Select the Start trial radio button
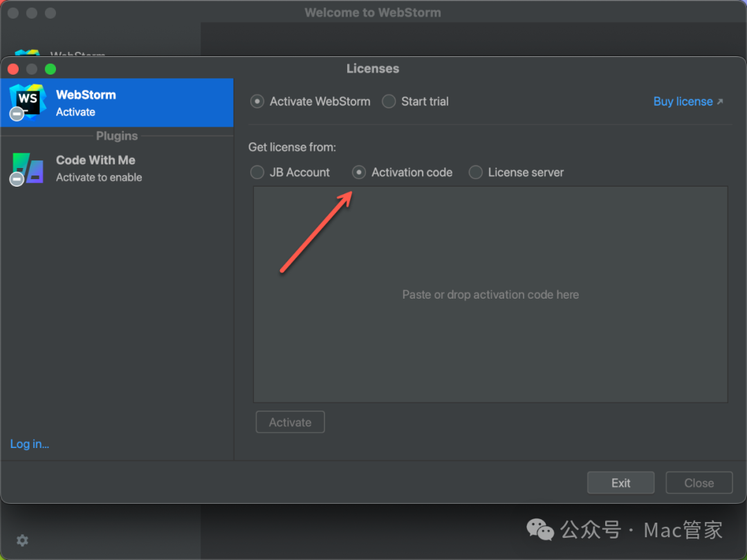The height and width of the screenshot is (560, 747). tap(389, 102)
